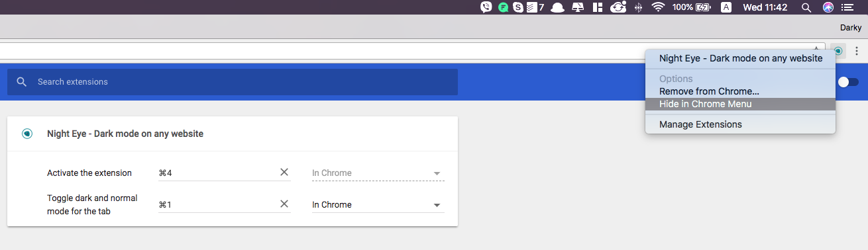
Task: Click the Skype menu bar icon
Action: (518, 7)
